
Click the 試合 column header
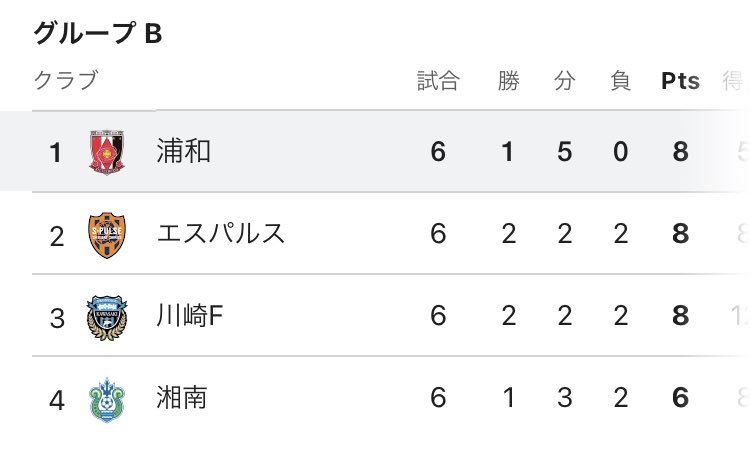(x=438, y=80)
